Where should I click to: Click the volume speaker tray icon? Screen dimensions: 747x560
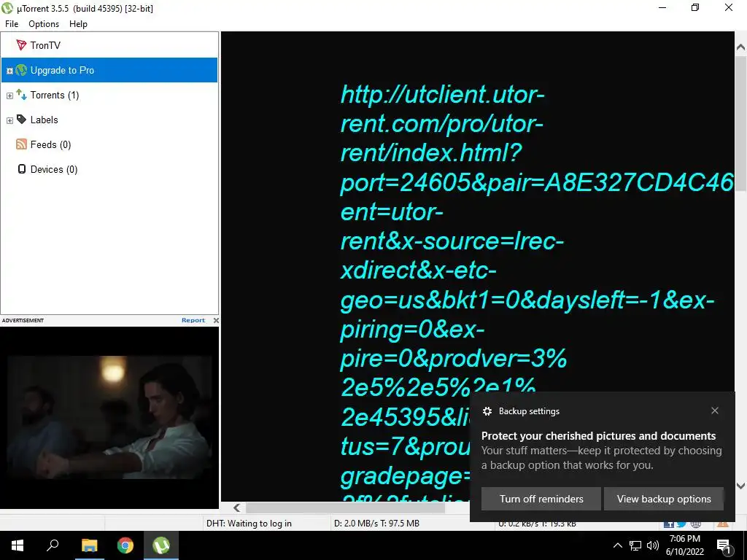pos(653,545)
